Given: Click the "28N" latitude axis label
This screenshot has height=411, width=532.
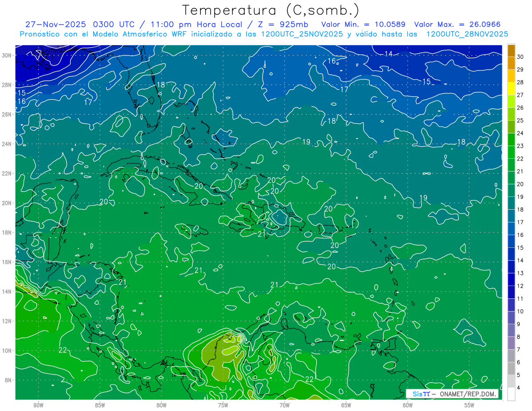Looking at the screenshot, I should click(8, 85).
